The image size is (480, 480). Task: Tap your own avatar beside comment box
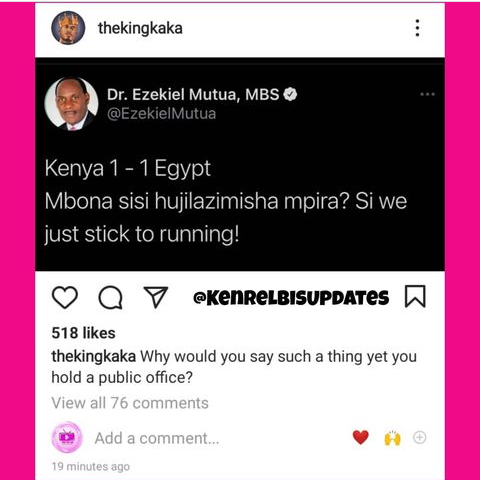coord(67,437)
